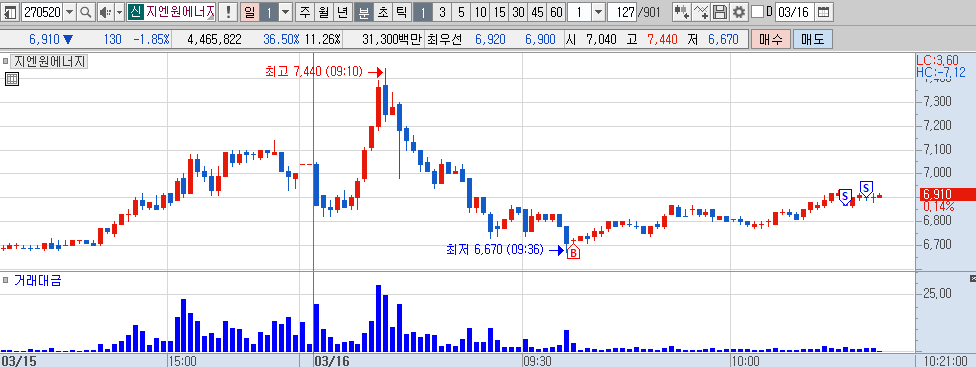The image size is (976, 367).
Task: Click the add indicator line icon
Action: (702, 12)
